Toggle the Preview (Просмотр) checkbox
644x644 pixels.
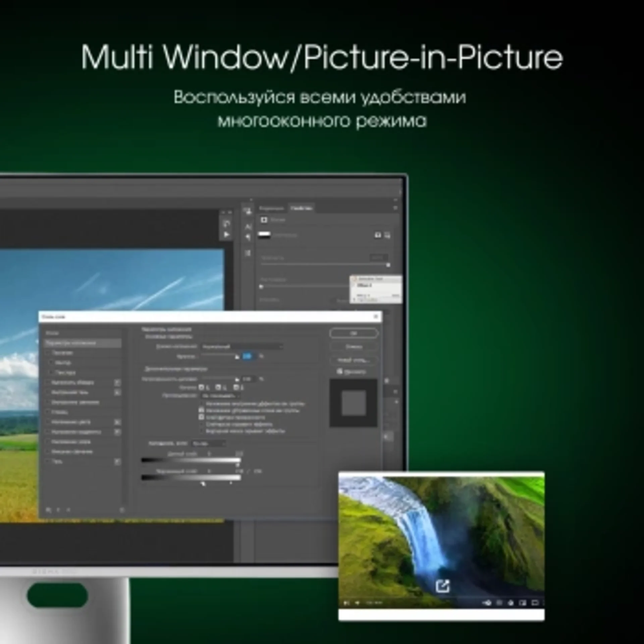tap(339, 371)
